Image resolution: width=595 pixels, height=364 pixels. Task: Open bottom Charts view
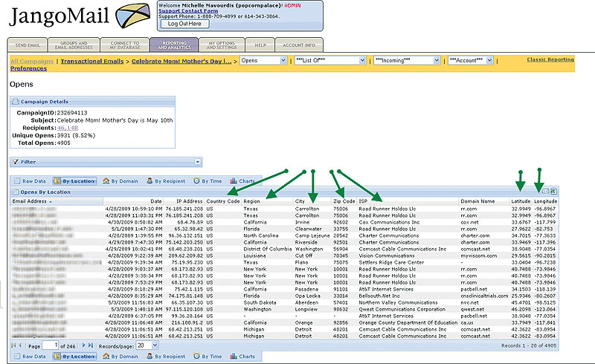pos(242,357)
